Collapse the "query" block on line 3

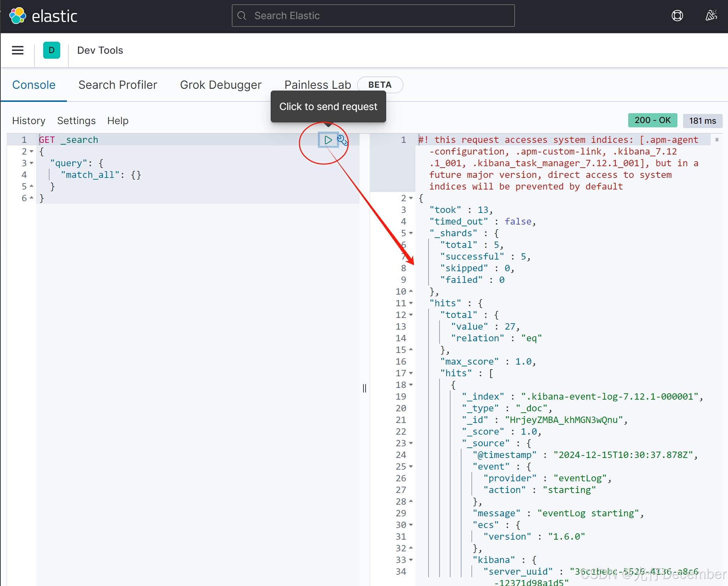click(x=31, y=163)
